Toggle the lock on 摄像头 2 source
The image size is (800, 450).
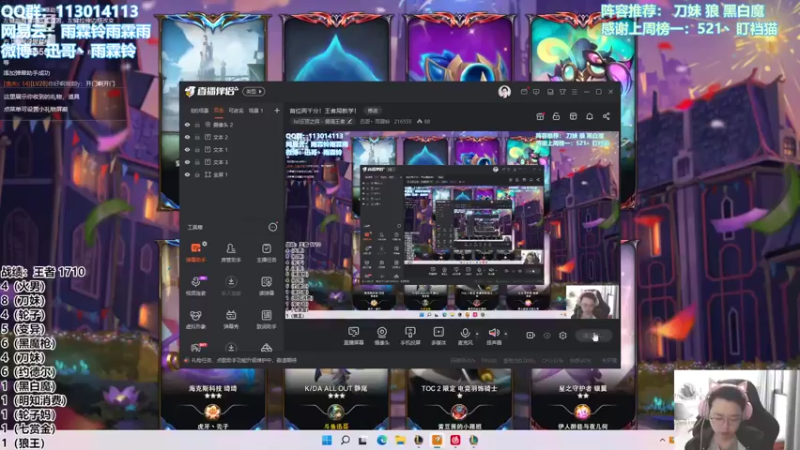click(x=197, y=124)
